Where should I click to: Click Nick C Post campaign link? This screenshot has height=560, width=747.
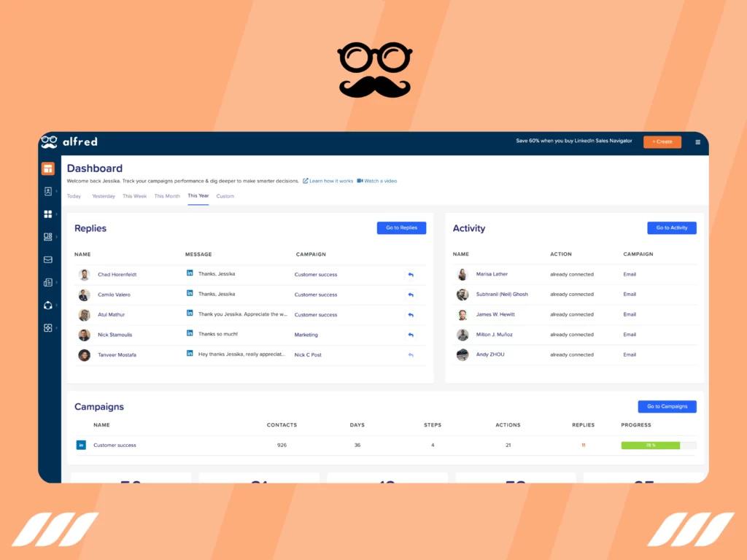point(308,355)
